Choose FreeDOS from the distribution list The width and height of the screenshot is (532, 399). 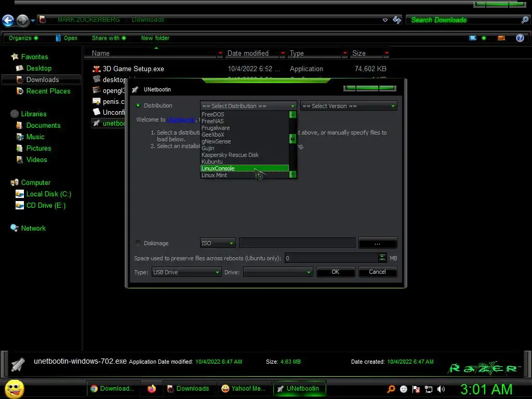coord(244,114)
